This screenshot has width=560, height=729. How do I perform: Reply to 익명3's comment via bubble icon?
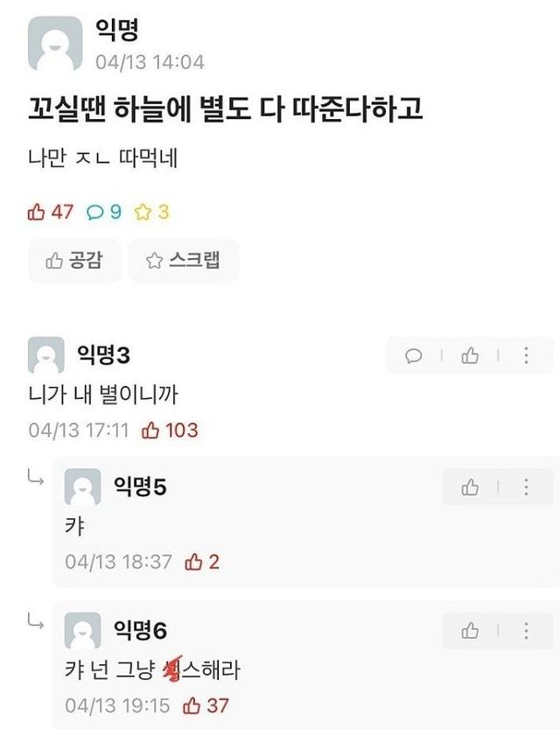tap(414, 355)
